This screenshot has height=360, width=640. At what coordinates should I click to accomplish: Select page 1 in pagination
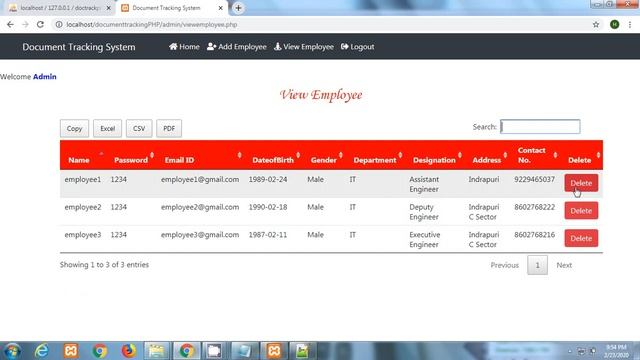point(537,265)
